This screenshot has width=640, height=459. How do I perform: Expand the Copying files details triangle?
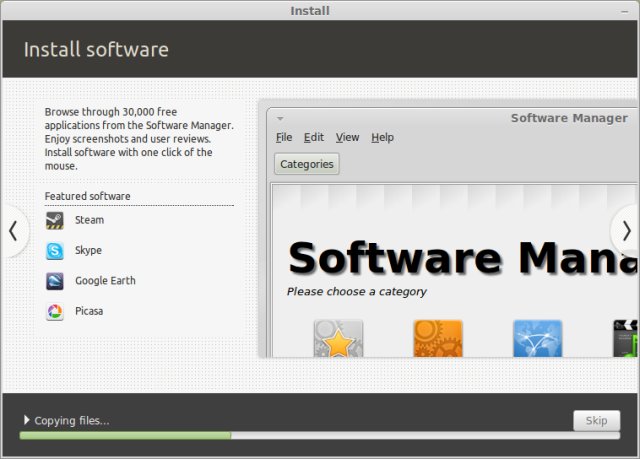27,420
